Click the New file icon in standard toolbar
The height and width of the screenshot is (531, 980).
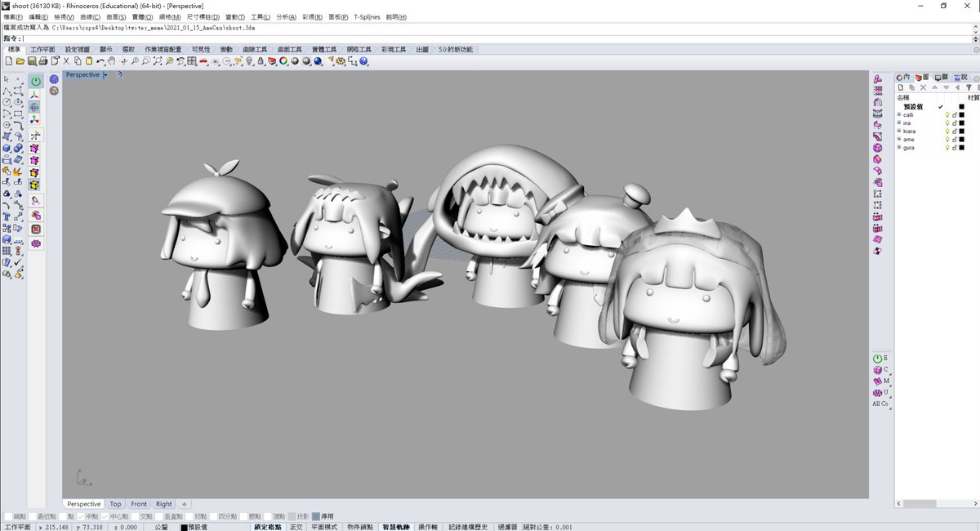click(x=9, y=60)
